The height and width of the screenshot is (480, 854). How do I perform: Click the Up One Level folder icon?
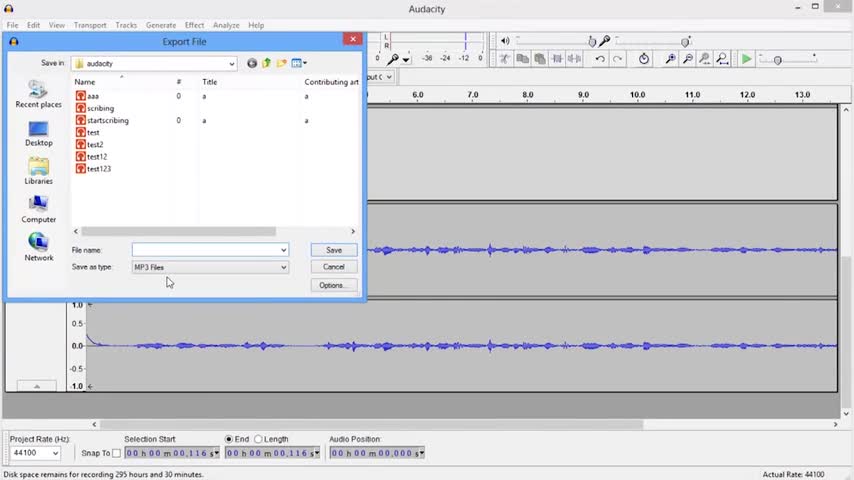(x=266, y=63)
